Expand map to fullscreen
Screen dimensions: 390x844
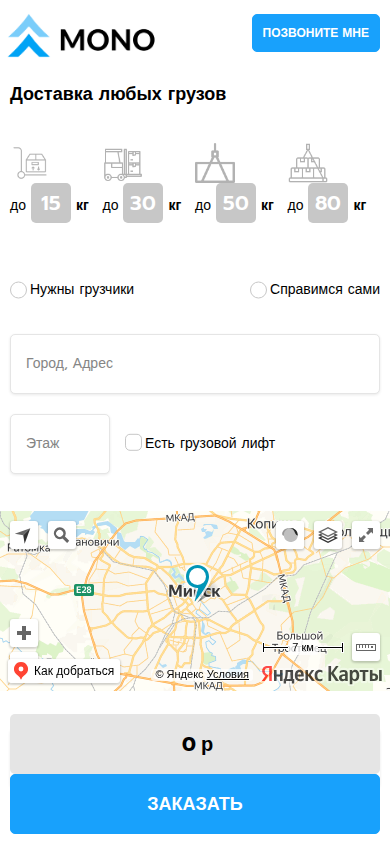point(366,535)
